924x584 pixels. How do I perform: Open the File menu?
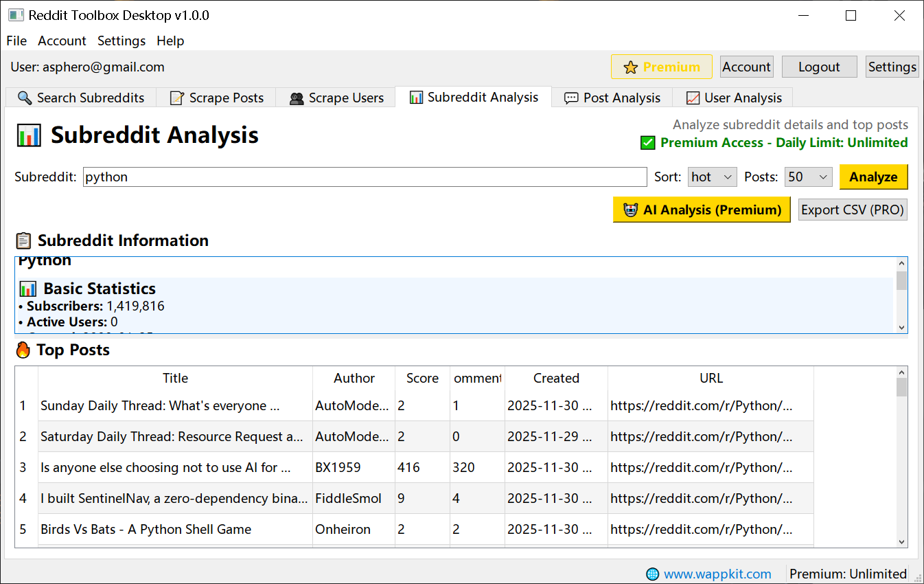(x=16, y=41)
